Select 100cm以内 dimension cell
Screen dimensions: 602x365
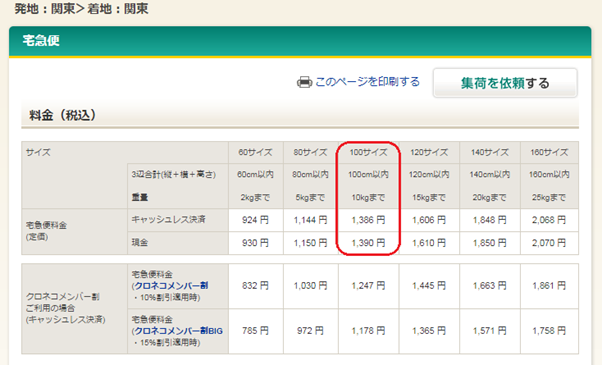368,175
